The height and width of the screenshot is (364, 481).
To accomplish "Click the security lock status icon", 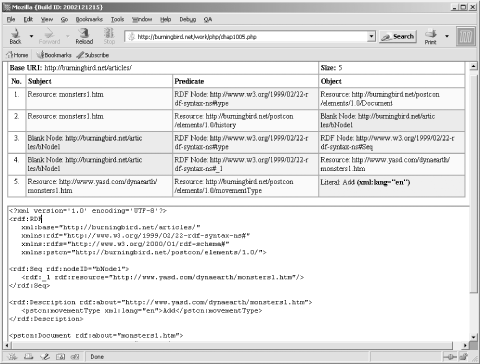I will click(x=464, y=357).
